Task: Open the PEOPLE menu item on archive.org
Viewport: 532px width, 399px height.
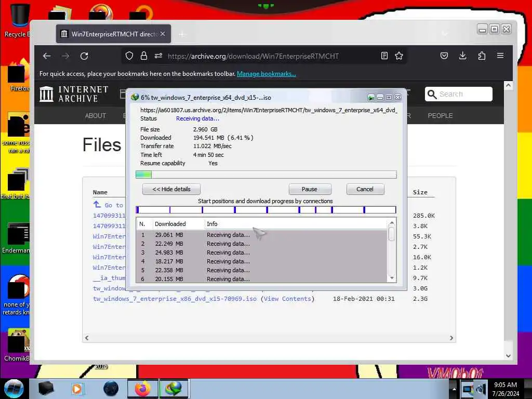Action: [x=441, y=116]
